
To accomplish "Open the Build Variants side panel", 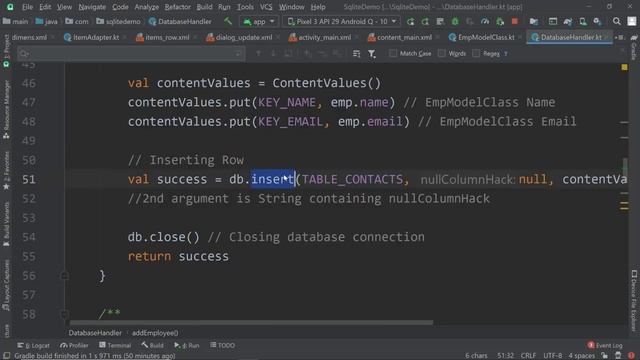I will (6, 224).
